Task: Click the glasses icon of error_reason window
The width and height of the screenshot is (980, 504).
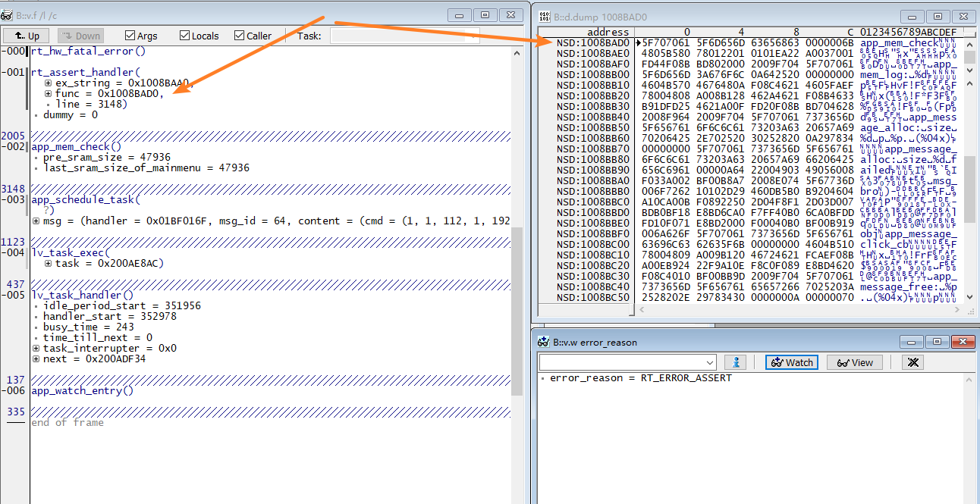Action: (543, 342)
